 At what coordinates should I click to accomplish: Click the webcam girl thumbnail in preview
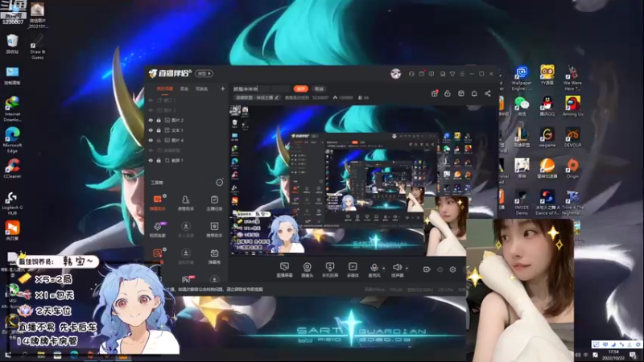coord(447,226)
